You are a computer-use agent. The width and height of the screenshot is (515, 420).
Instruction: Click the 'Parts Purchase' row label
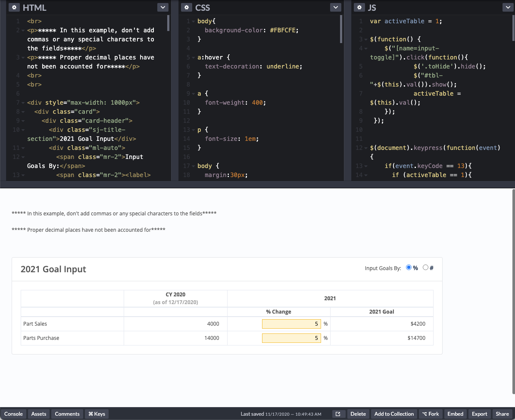(x=41, y=338)
